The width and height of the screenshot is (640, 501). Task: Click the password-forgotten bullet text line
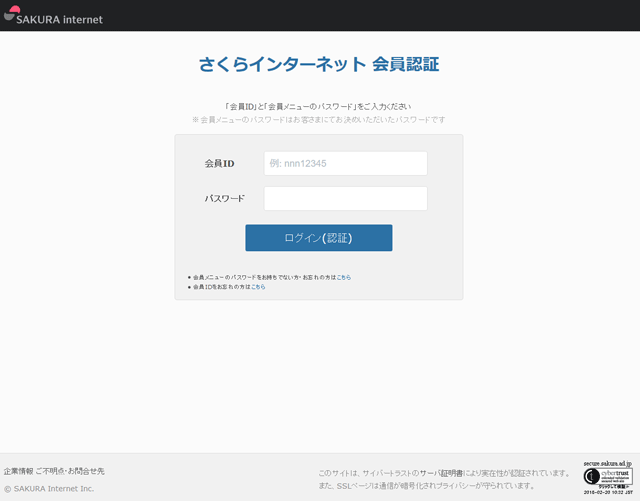pyautogui.click(x=264, y=277)
